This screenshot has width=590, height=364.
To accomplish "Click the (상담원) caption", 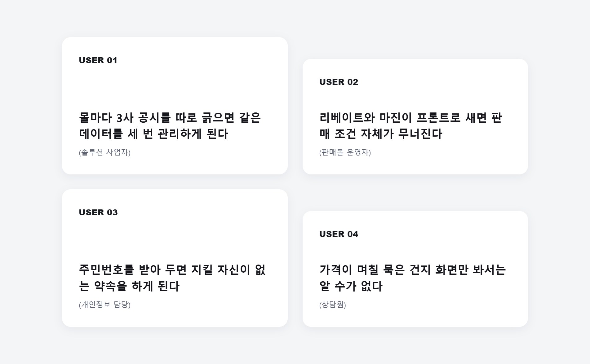I will pos(333,305).
